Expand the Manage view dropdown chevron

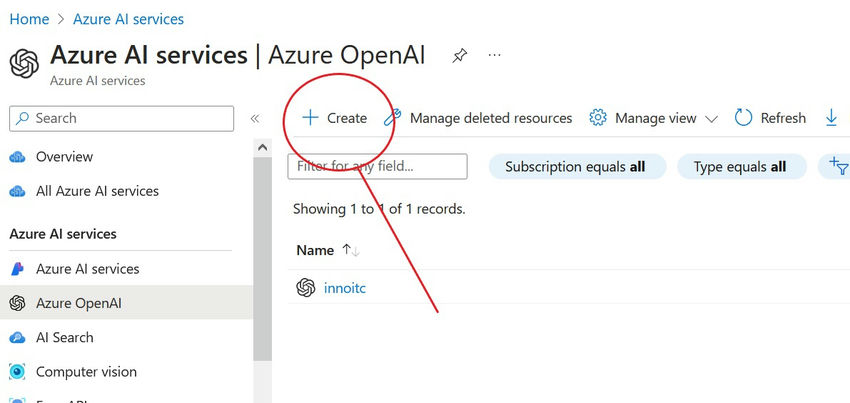pyautogui.click(x=712, y=118)
